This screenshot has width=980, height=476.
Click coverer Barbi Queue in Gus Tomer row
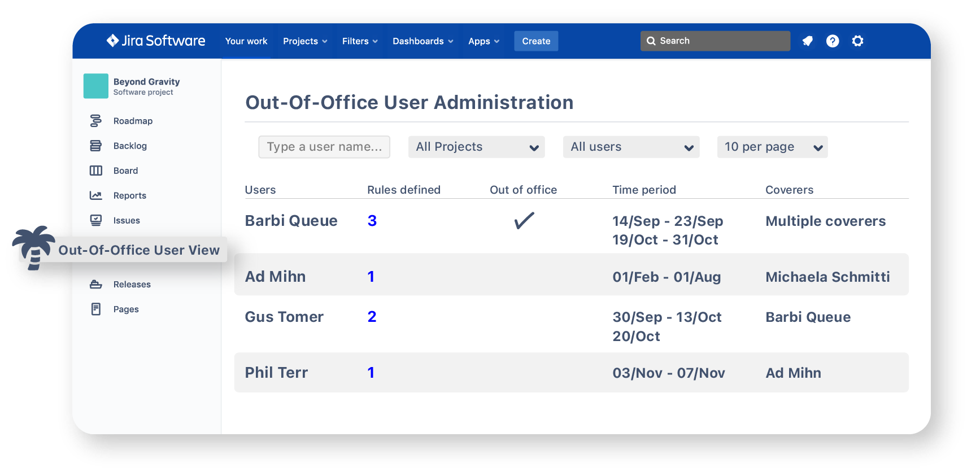point(808,317)
